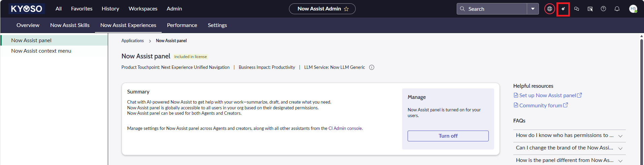Open the Workspaces menu
This screenshot has width=644, height=165.
point(143,9)
